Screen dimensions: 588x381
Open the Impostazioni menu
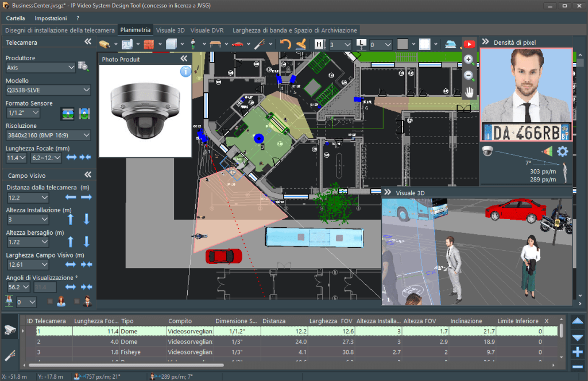coord(51,18)
